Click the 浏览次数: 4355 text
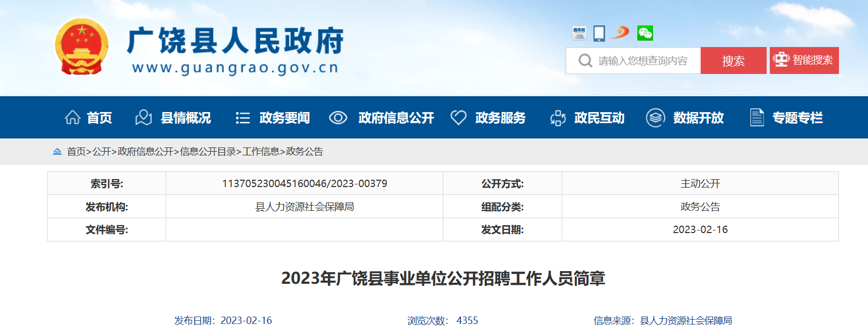Viewport: 868px width, 334px height. point(443,320)
